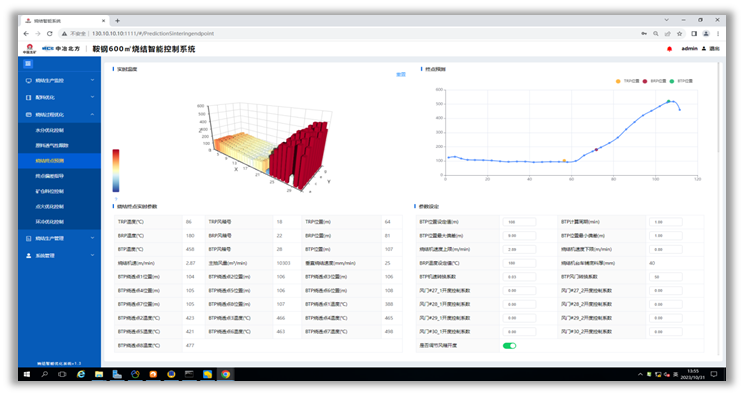Click the not-secure warning icon in address bar

tap(64, 34)
